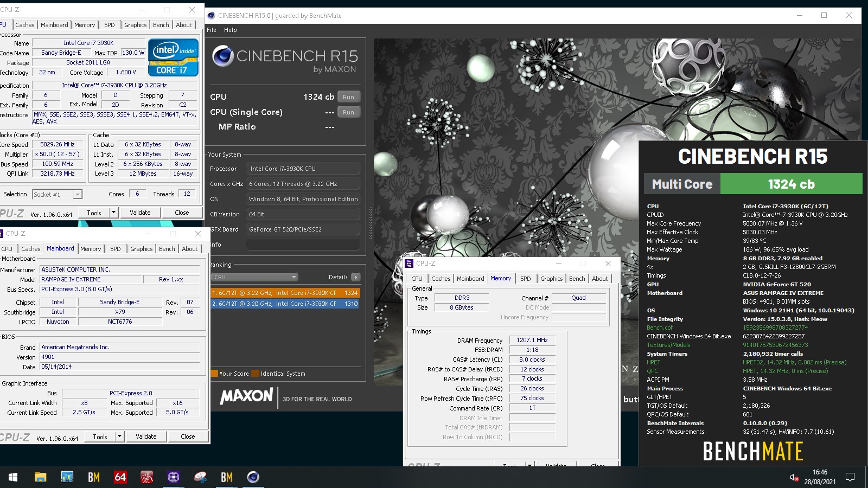
Task: Select ranking entry with score 1324
Action: [x=285, y=293]
